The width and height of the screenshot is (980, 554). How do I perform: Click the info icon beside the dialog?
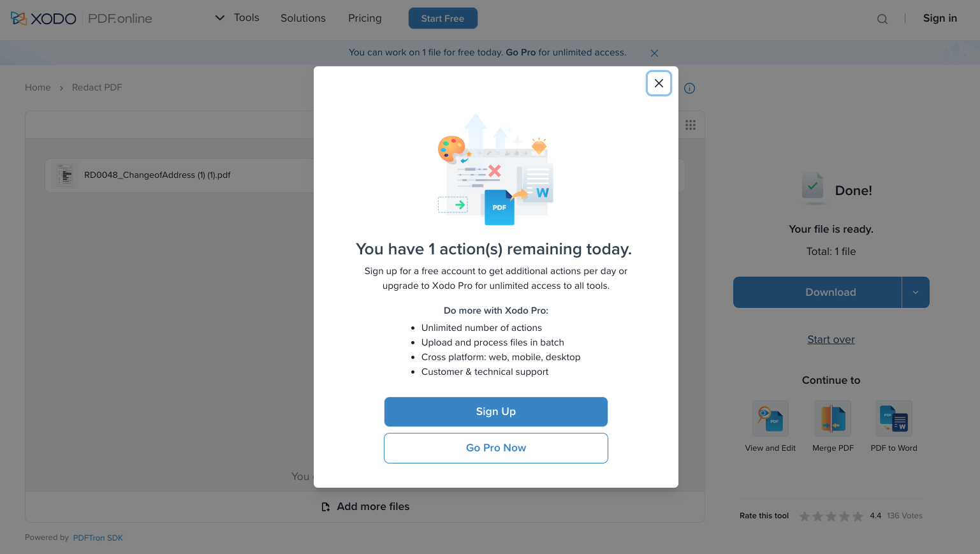689,89
